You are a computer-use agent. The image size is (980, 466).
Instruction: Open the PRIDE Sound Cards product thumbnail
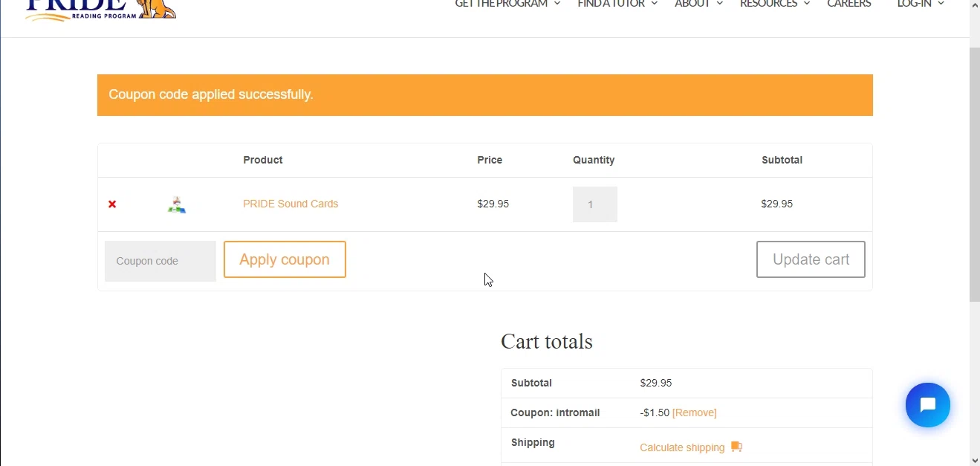click(x=177, y=204)
